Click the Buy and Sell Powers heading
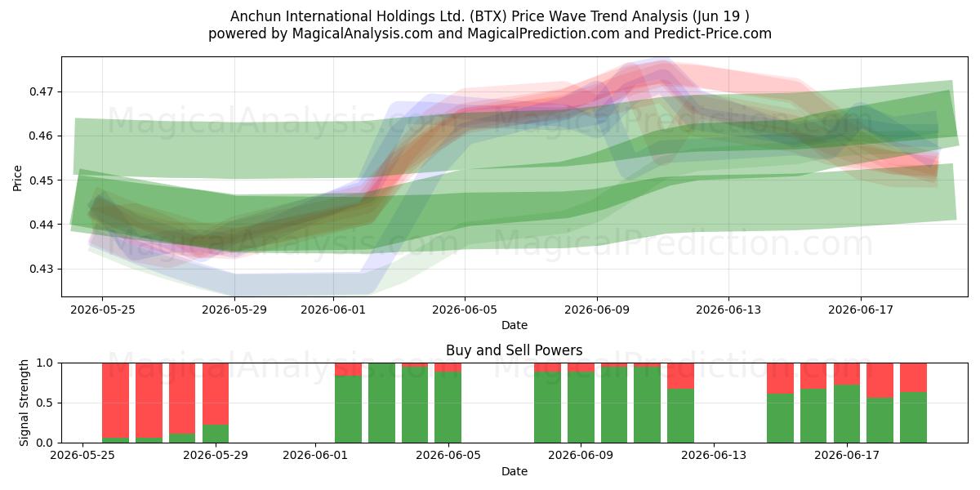Screen dimensions: 980x490 tap(514, 350)
